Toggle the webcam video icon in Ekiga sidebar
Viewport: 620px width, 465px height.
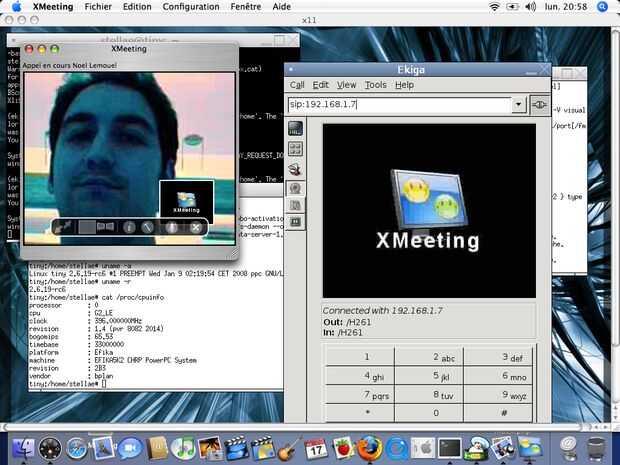point(295,188)
